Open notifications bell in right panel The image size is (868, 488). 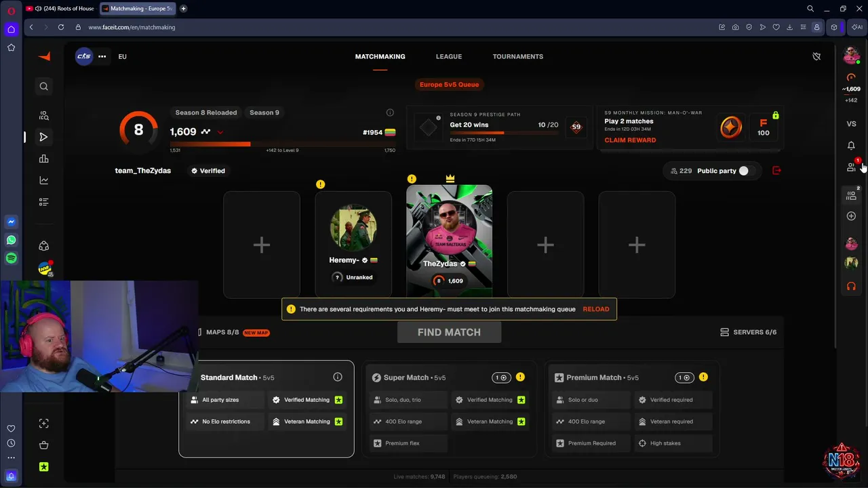point(851,145)
